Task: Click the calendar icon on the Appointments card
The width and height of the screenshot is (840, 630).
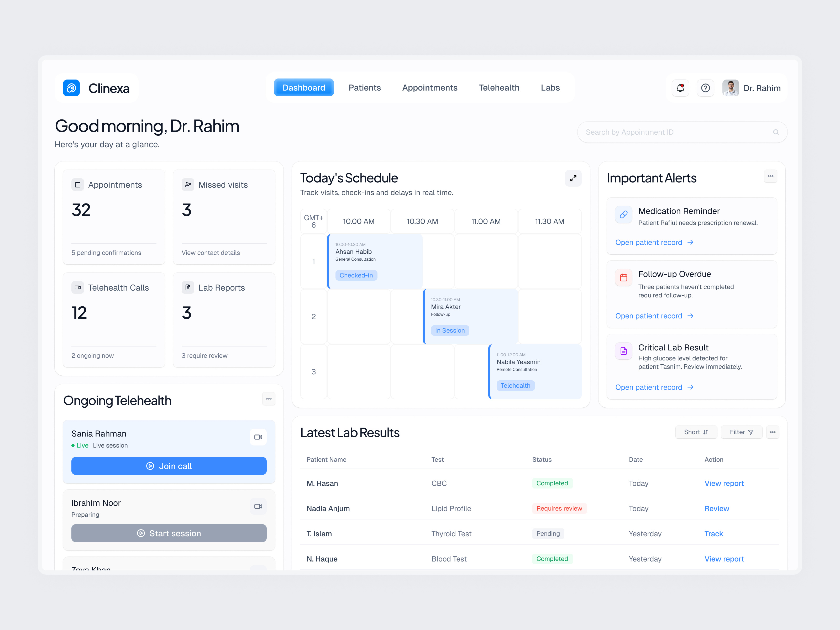Action: tap(77, 185)
